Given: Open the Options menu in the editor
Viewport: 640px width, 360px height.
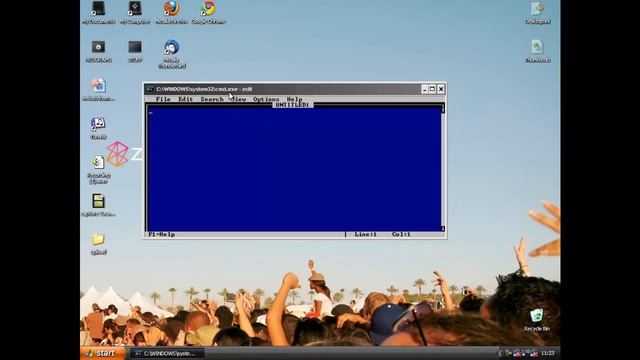Looking at the screenshot, I should (266, 99).
